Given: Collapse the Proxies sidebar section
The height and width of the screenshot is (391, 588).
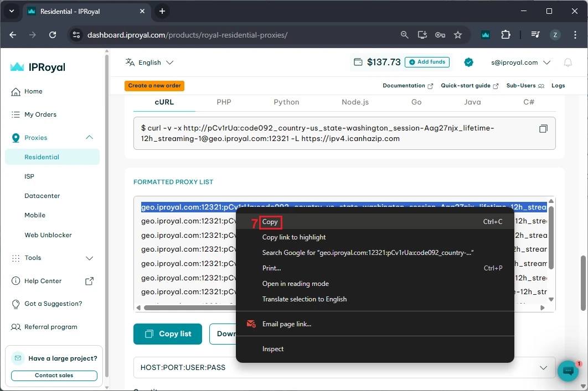Looking at the screenshot, I should click(x=89, y=138).
